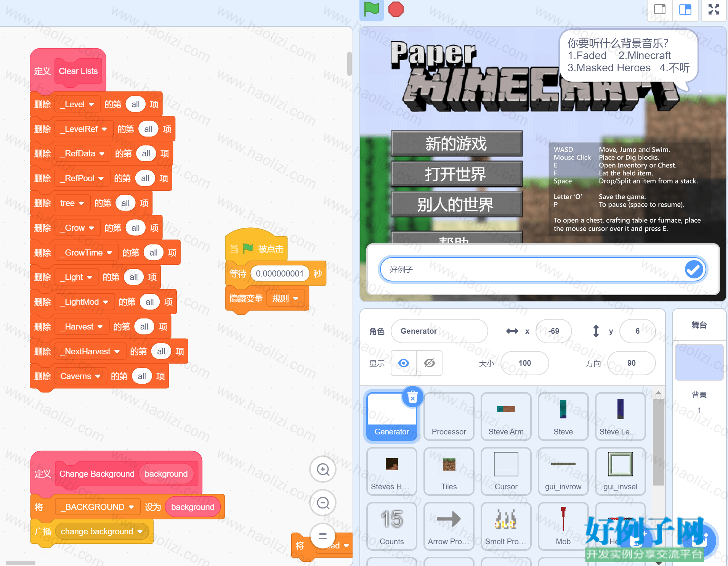Delete the Generator sprite with trash icon
728x566 pixels.
412,397
